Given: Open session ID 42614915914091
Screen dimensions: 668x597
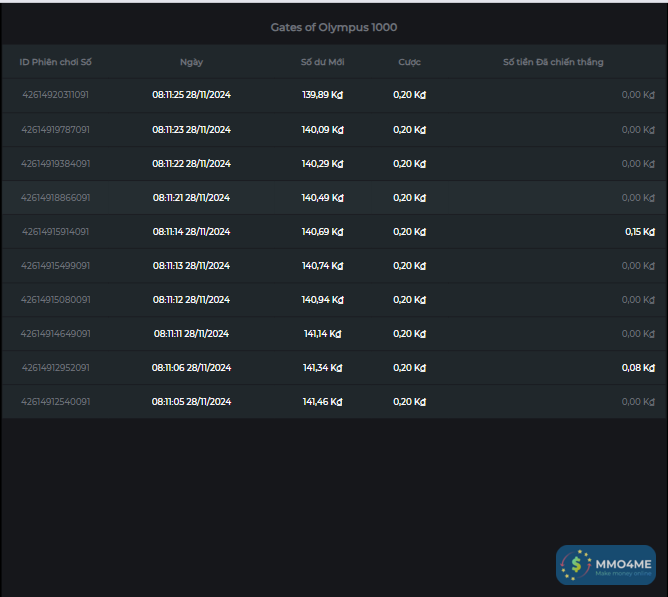Looking at the screenshot, I should (x=55, y=231).
